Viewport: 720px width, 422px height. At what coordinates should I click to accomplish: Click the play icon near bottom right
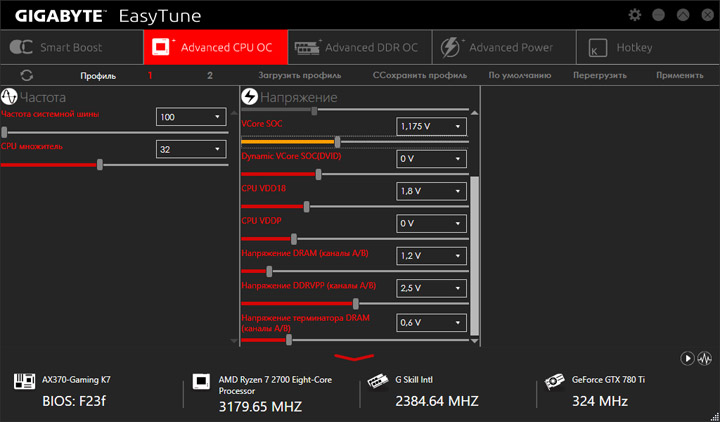coord(687,358)
